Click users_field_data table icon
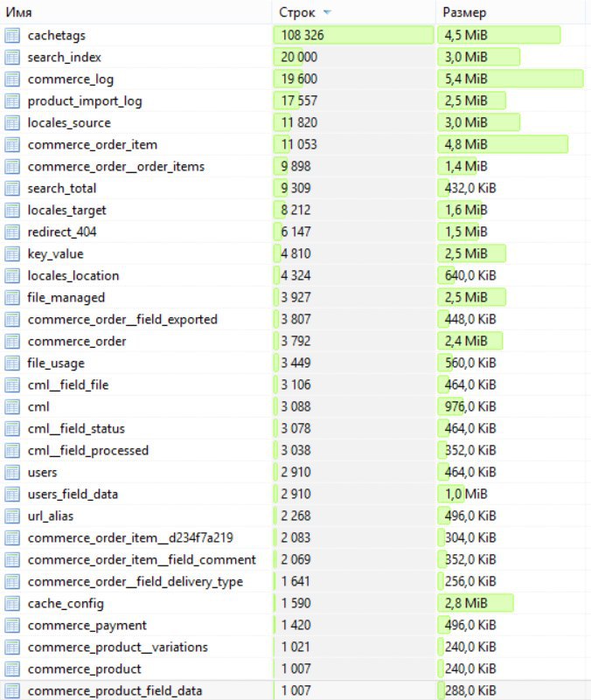The image size is (591, 700). tap(12, 495)
